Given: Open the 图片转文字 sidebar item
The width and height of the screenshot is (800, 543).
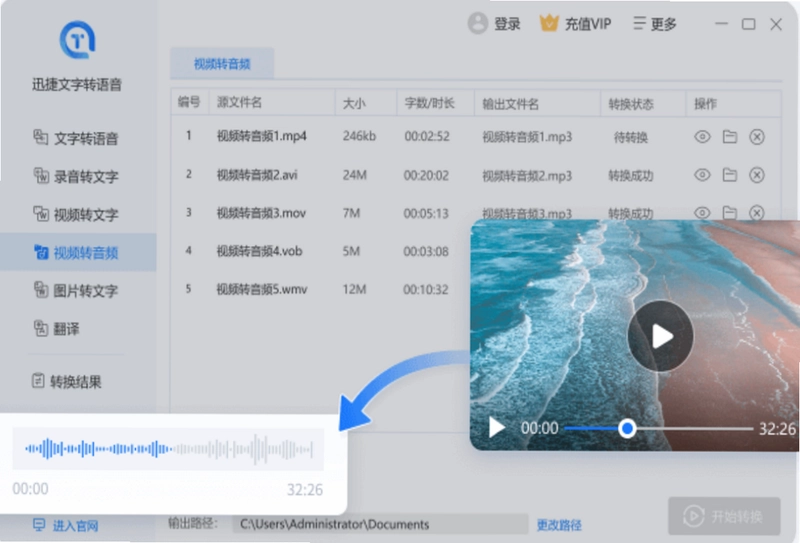Looking at the screenshot, I should pyautogui.click(x=78, y=290).
